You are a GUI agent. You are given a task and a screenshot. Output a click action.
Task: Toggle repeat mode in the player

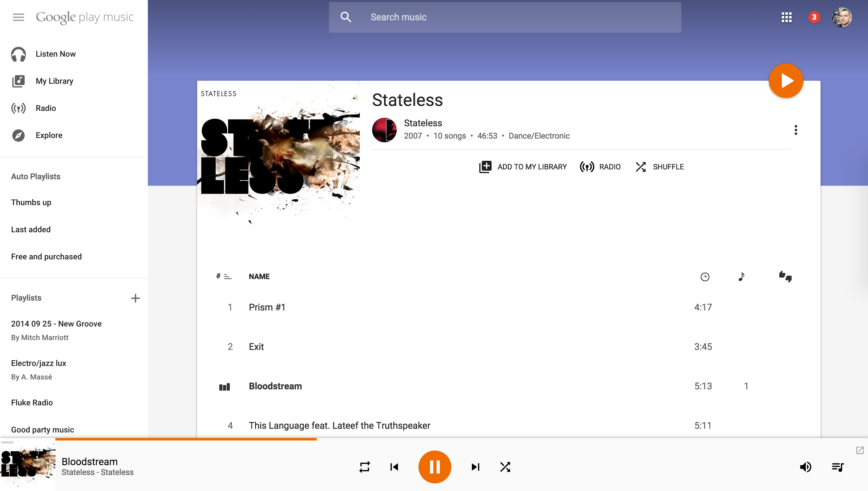click(364, 467)
